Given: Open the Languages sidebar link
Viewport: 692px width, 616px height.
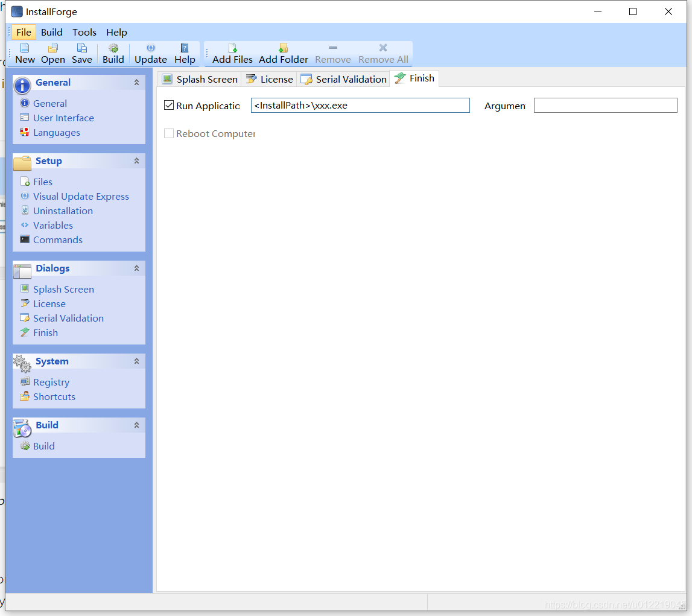Looking at the screenshot, I should coord(57,132).
